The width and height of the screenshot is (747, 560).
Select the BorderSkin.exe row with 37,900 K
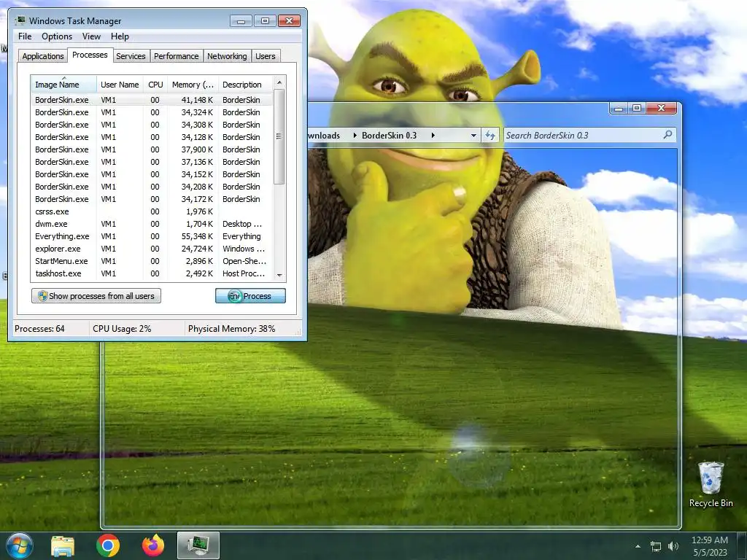152,149
